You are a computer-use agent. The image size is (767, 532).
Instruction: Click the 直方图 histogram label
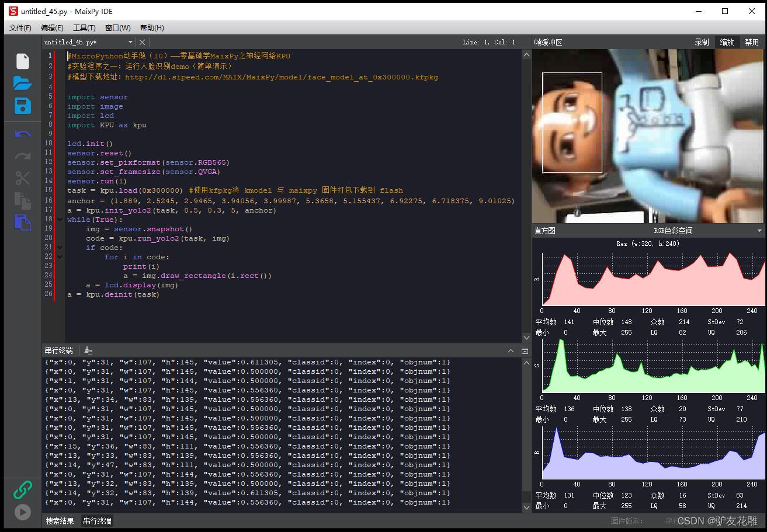tap(545, 231)
